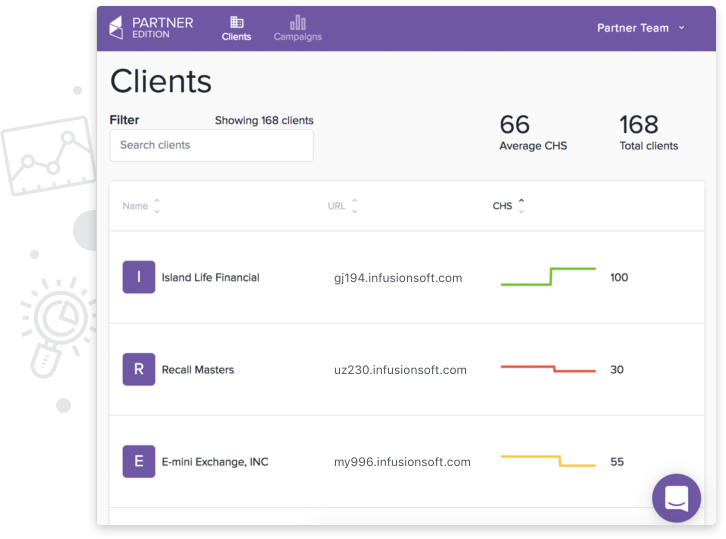
Task: Open the chat support bubble
Action: (x=676, y=498)
